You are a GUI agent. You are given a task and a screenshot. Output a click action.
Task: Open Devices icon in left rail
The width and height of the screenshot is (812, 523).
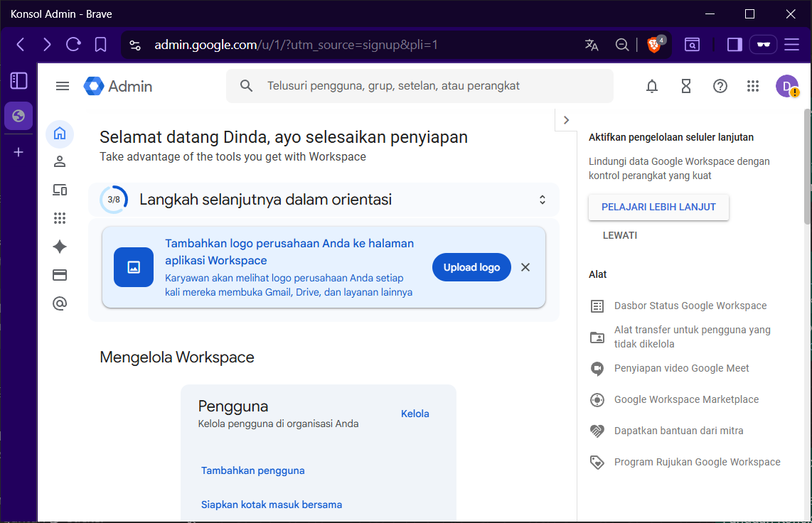(60, 190)
